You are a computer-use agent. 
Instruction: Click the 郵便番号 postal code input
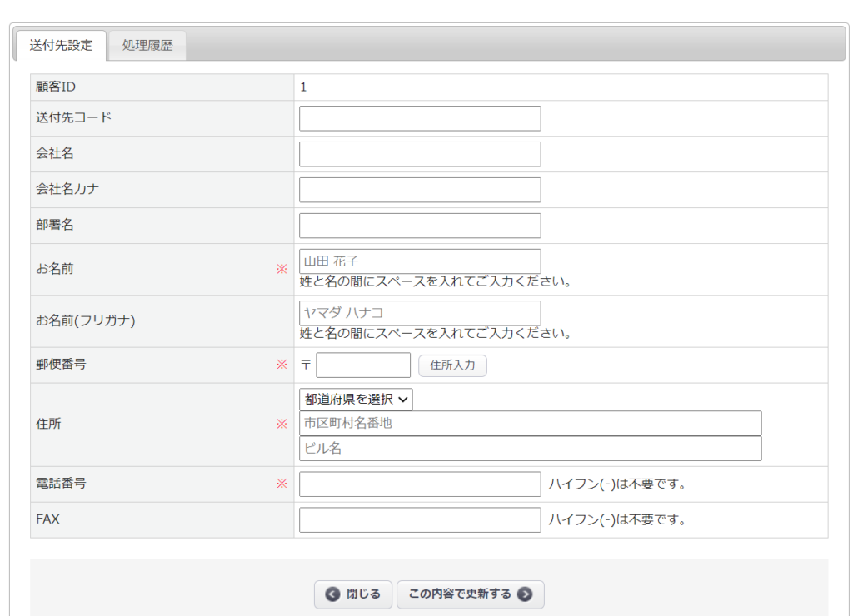363,365
